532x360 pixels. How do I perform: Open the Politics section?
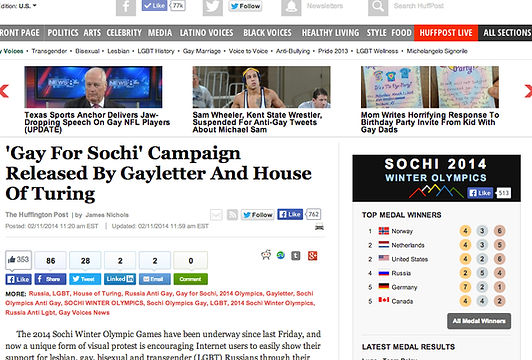pos(63,33)
